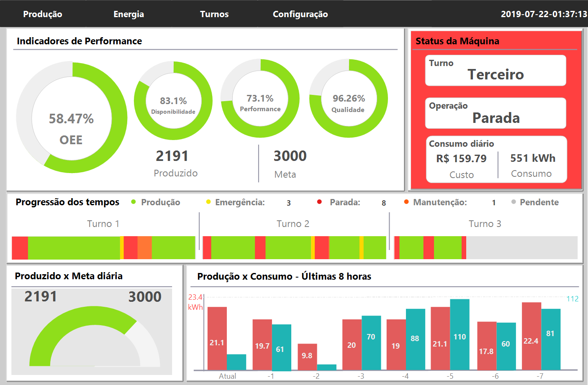Screen dimensions: 588x385
Task: Switch to the Energia tab
Action: (x=128, y=14)
